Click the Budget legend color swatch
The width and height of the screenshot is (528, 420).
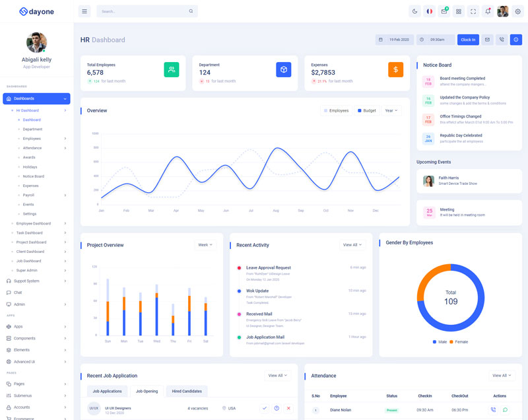(x=359, y=111)
